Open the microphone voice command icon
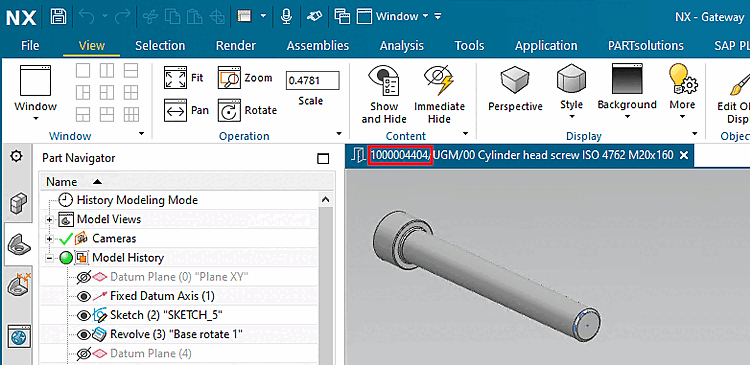Screen dimensions: 750x365 click(286, 17)
